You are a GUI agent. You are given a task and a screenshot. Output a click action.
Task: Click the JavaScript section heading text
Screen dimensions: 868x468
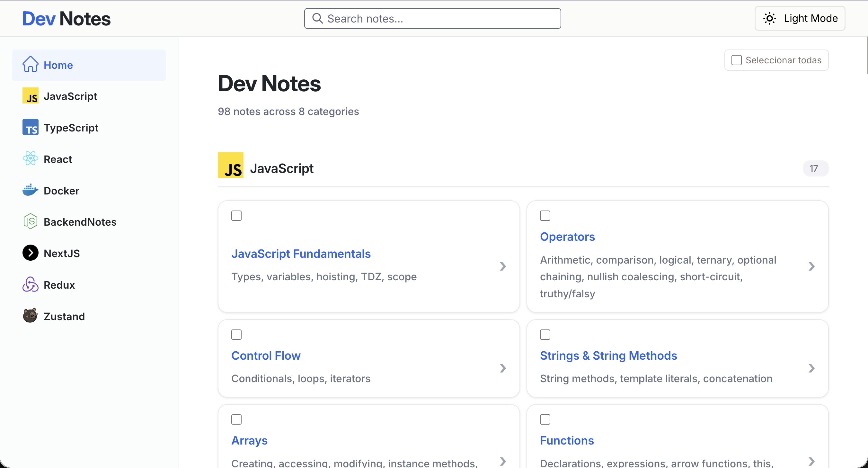click(282, 168)
